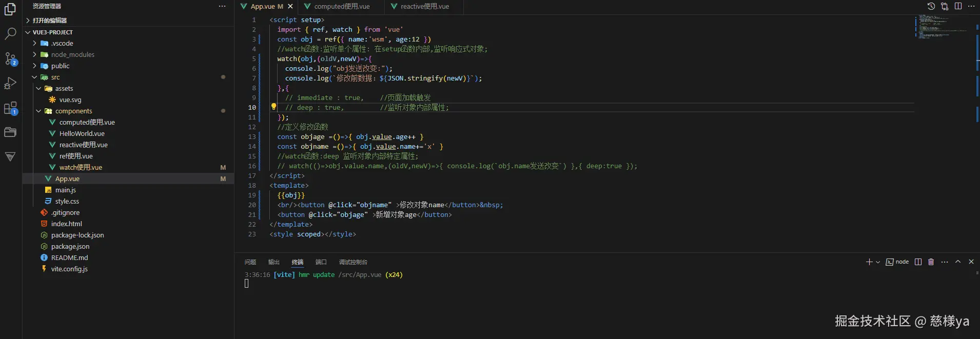Open HelloWorld.vue in the file tree
Screen dimensions: 980x339
pos(128,134)
